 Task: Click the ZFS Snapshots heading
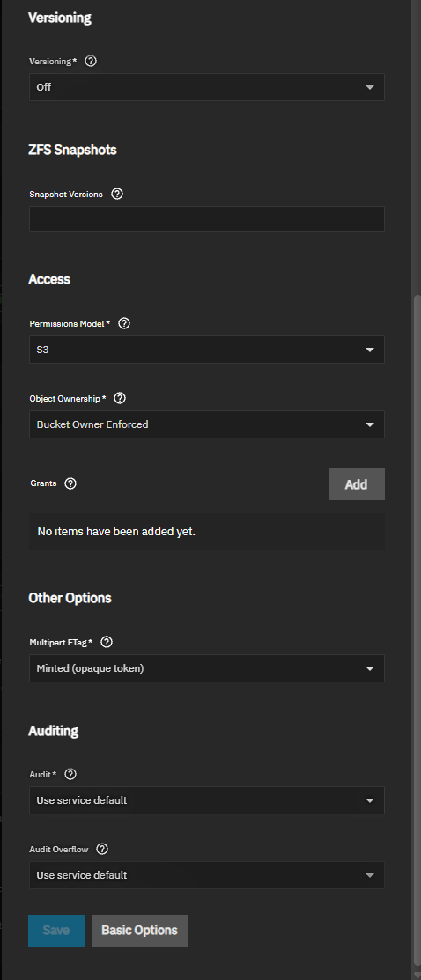click(72, 150)
